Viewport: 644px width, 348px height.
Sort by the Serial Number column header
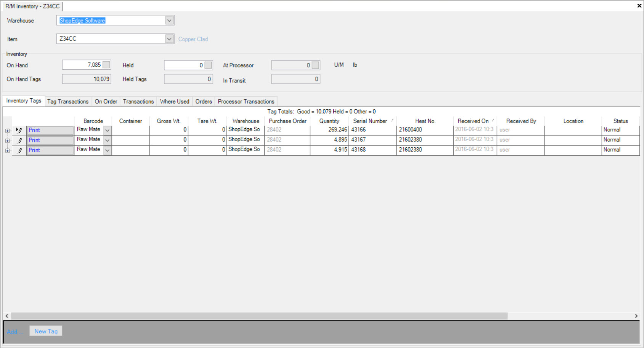coord(373,121)
